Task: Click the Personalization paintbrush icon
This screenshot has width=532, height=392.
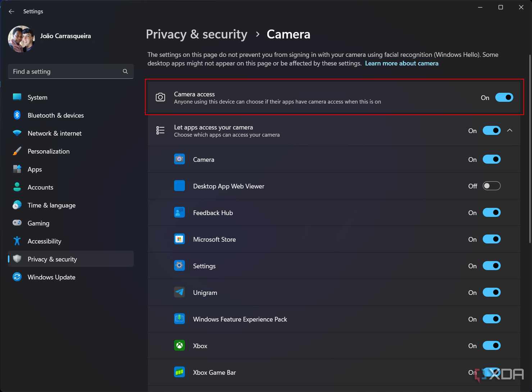Action: click(17, 151)
